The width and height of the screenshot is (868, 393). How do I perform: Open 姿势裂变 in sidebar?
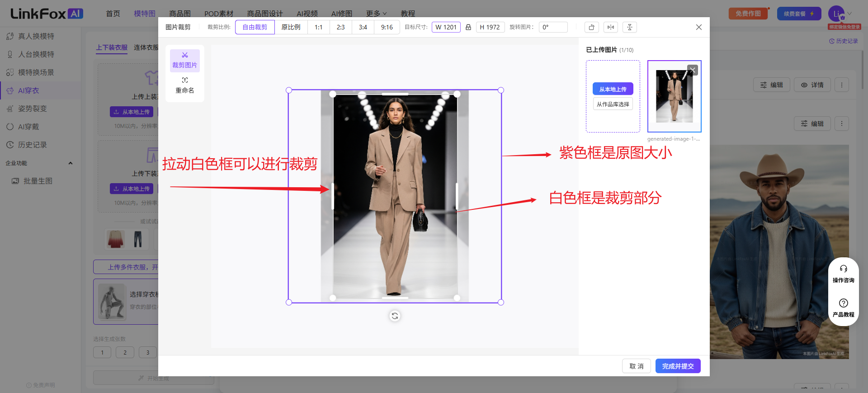pos(33,109)
